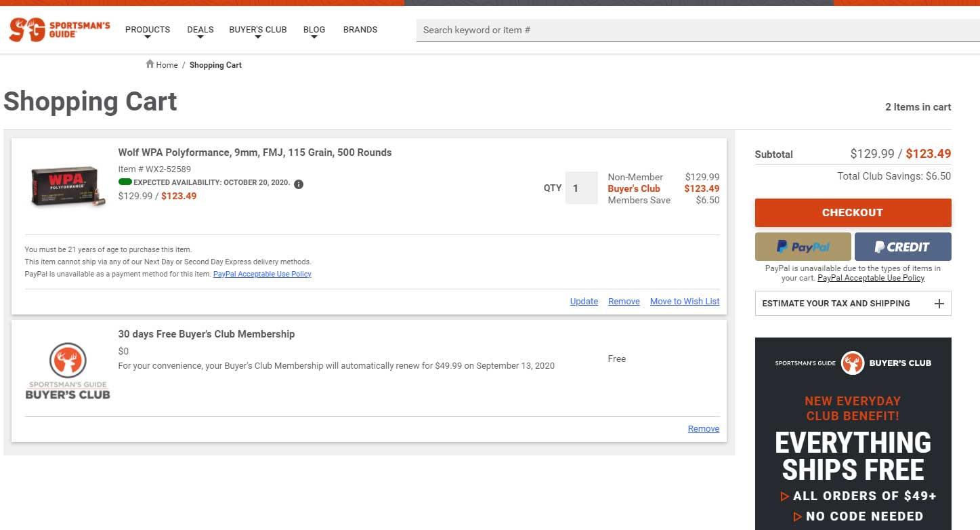Click the Subtotal label
The image size is (980, 530).
pos(774,155)
